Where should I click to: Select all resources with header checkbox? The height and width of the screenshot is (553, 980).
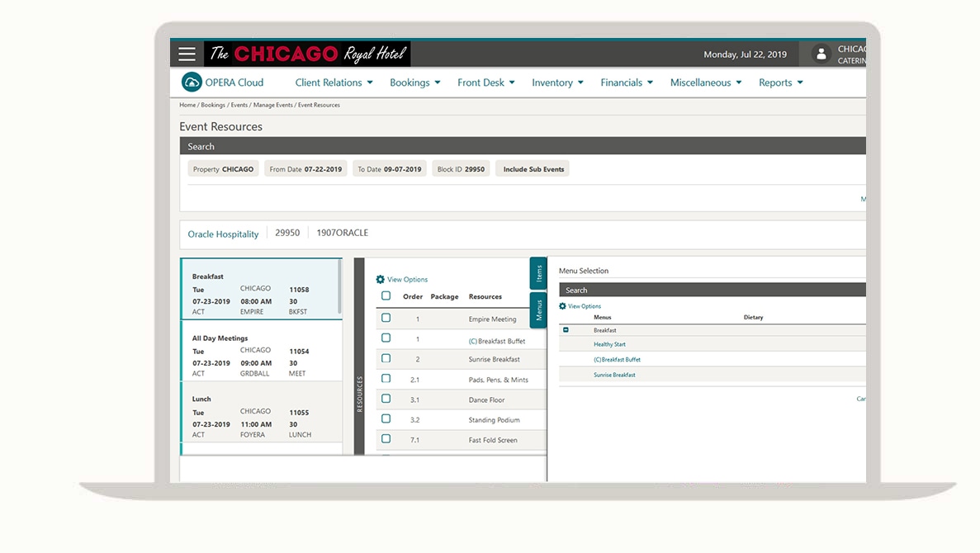[x=386, y=295]
